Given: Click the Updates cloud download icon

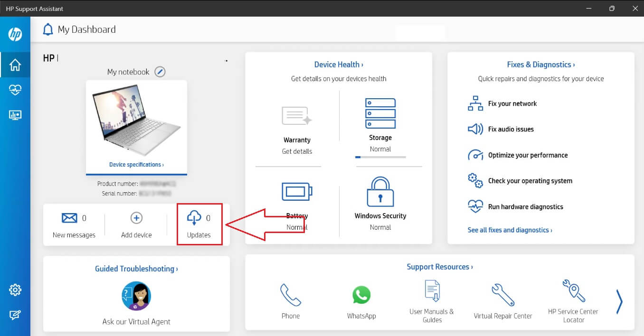Looking at the screenshot, I should (194, 218).
